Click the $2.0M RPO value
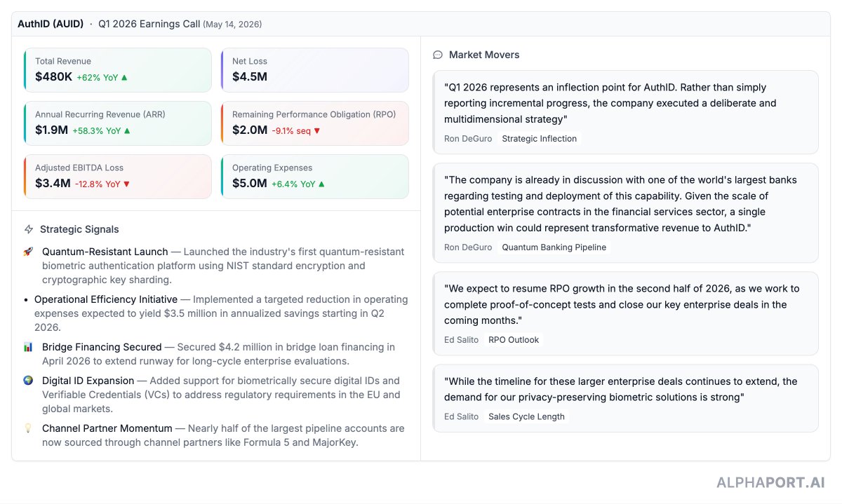 250,130
